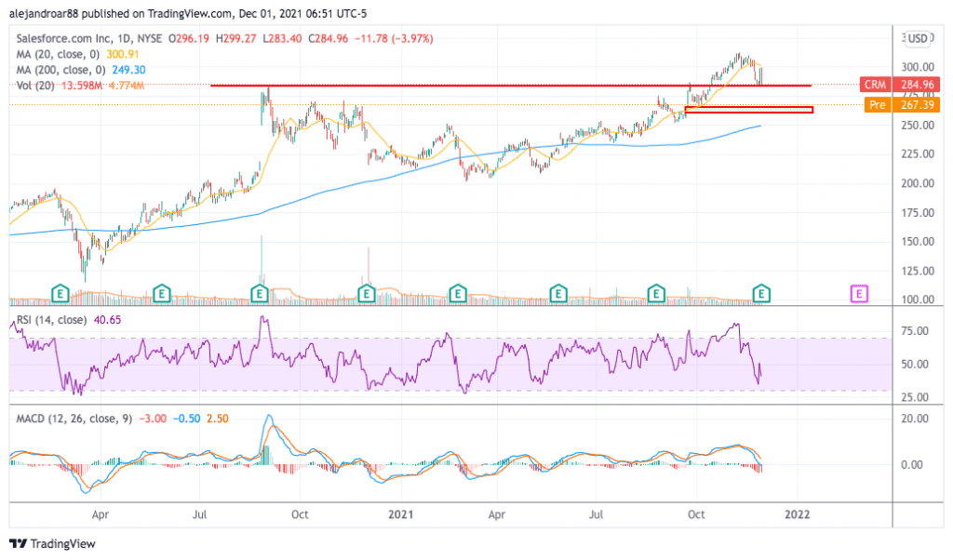
Task: Select the earnings marker before October 2021
Action: (x=656, y=294)
